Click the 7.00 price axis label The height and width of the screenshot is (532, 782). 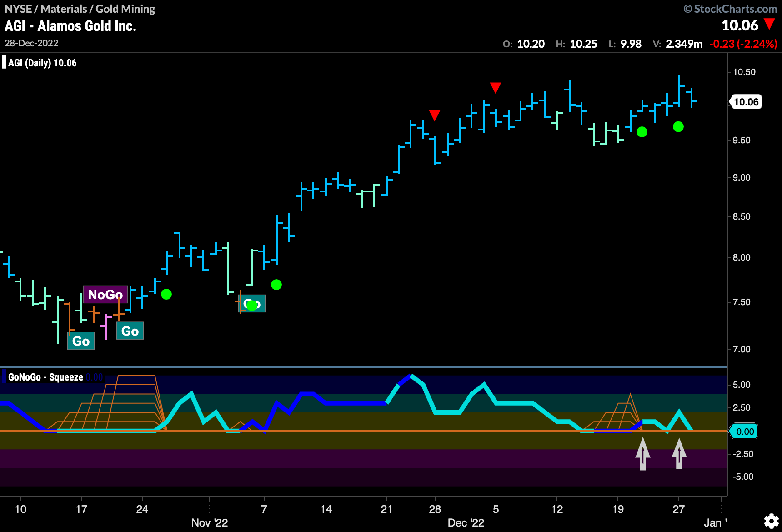pyautogui.click(x=742, y=349)
